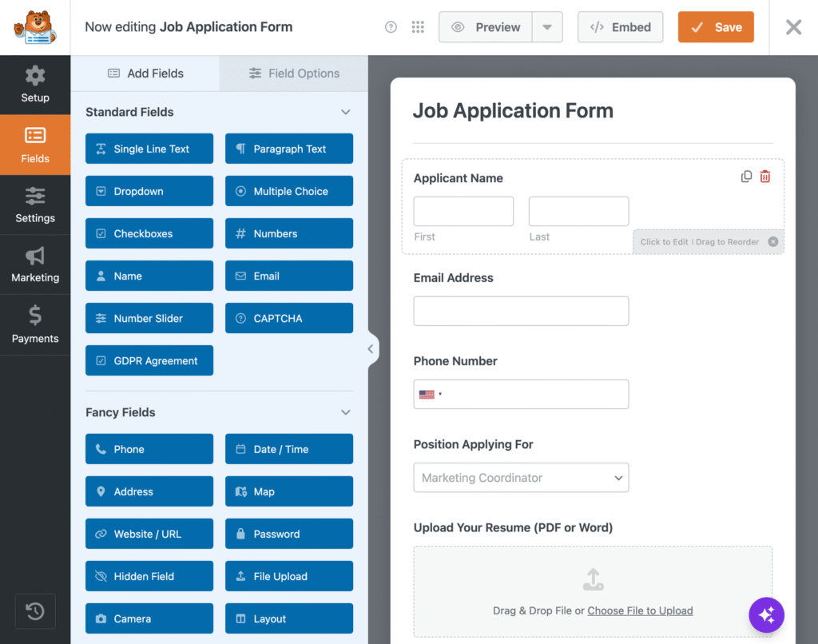The image size is (818, 644).
Task: Add a Date / Time field
Action: pos(289,449)
